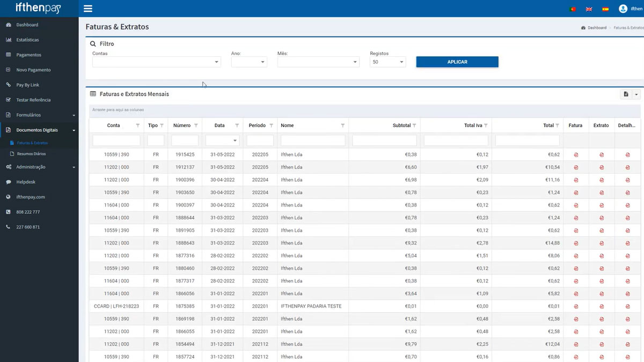Open the Conta column filter icon
This screenshot has width=644, height=362.
click(138, 125)
